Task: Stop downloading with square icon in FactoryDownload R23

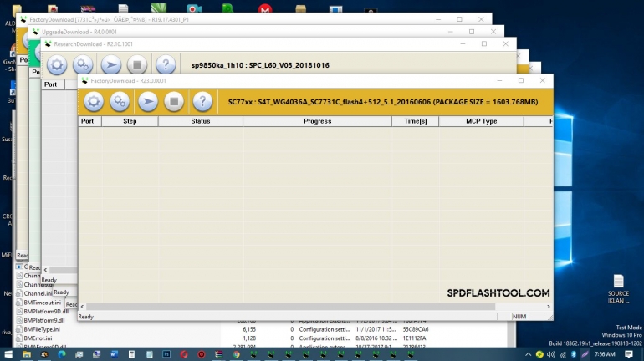Action: click(x=174, y=101)
